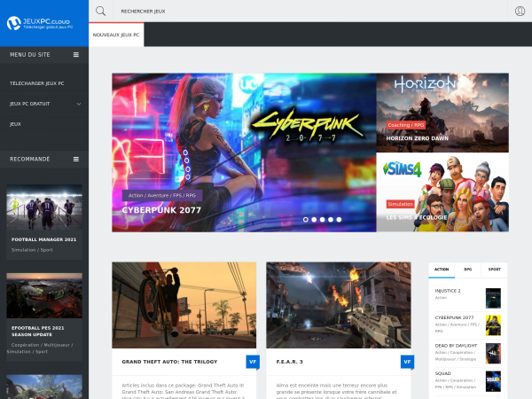Open the Grand Theft Auto: The Trilogy title
532x399 pixels.
click(x=168, y=362)
